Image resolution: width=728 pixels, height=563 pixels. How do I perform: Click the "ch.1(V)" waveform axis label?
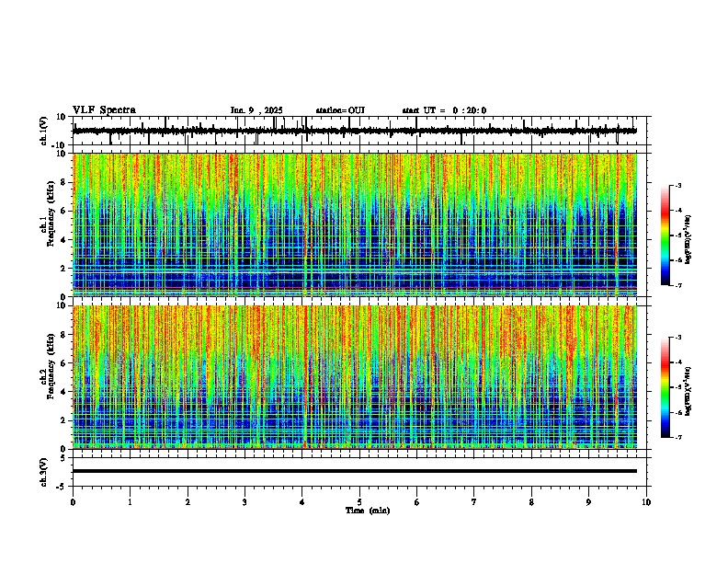coord(44,131)
